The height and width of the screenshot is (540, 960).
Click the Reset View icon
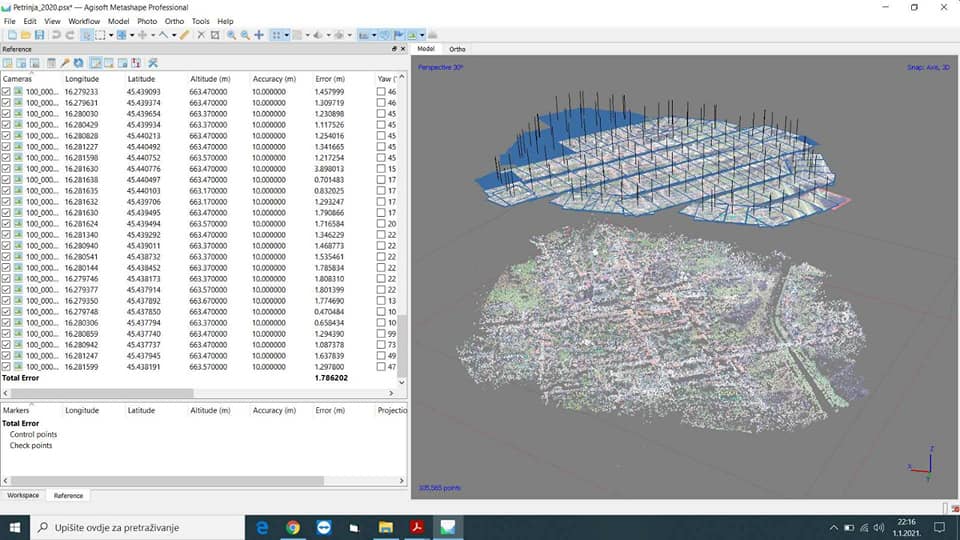259,35
